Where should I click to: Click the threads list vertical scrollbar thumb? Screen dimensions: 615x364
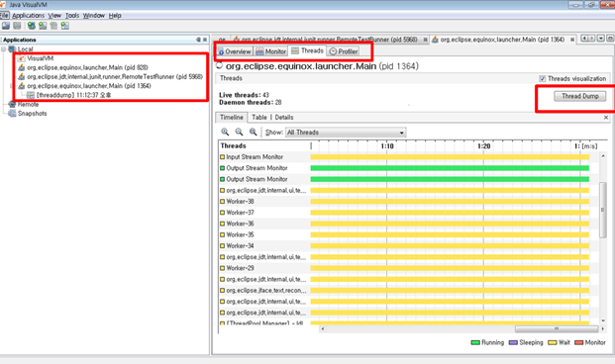(x=603, y=210)
